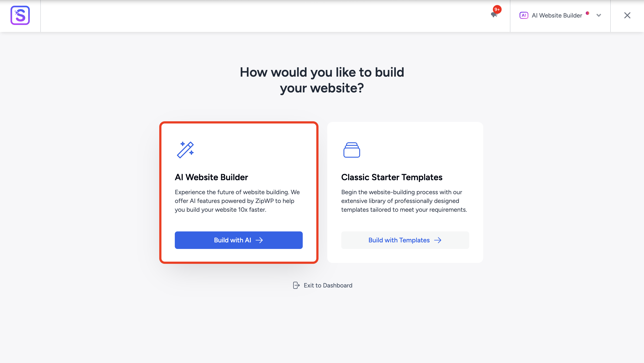Click the 9+ red notification badge
The height and width of the screenshot is (363, 644).
497,9
